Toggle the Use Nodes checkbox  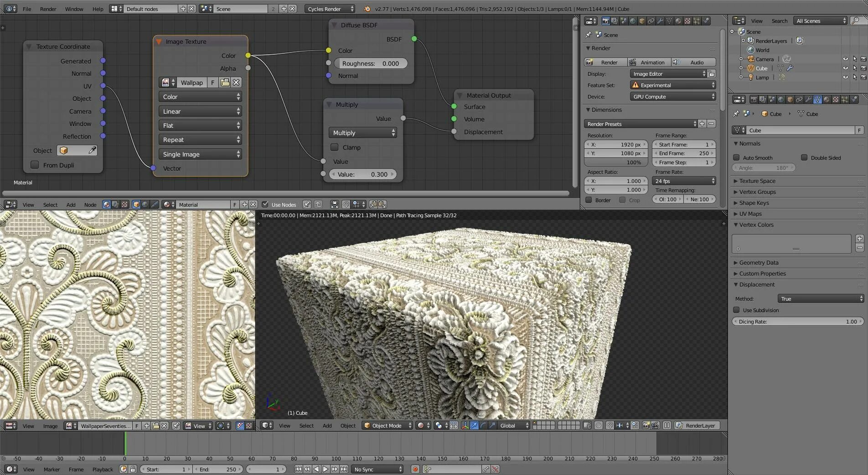point(265,204)
